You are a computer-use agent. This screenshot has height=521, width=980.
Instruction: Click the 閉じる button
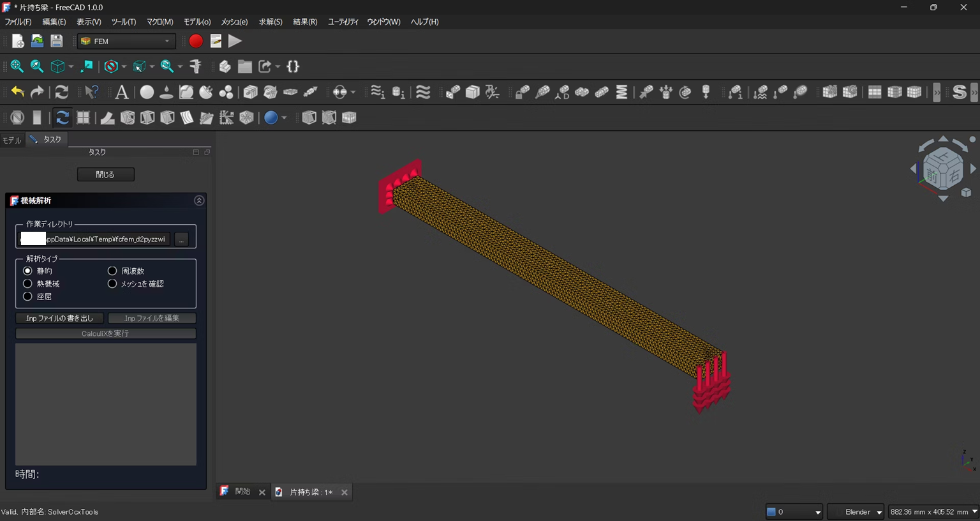pos(105,174)
